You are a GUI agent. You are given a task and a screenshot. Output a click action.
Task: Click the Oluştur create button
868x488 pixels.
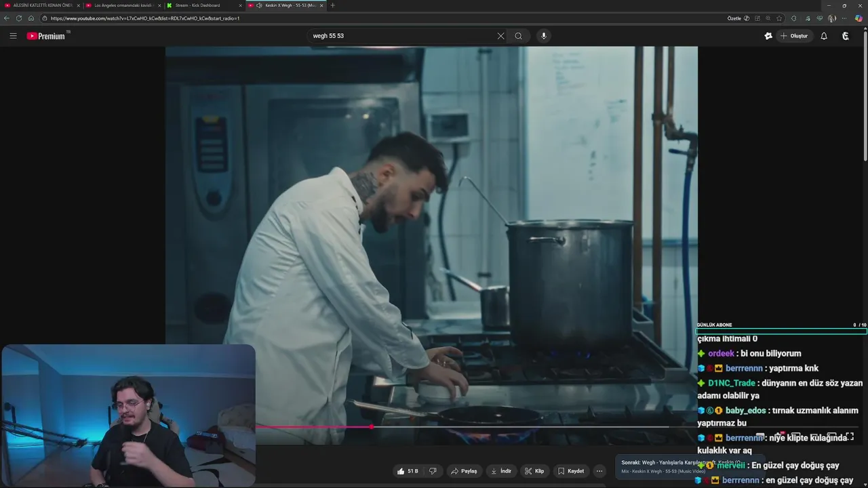794,36
